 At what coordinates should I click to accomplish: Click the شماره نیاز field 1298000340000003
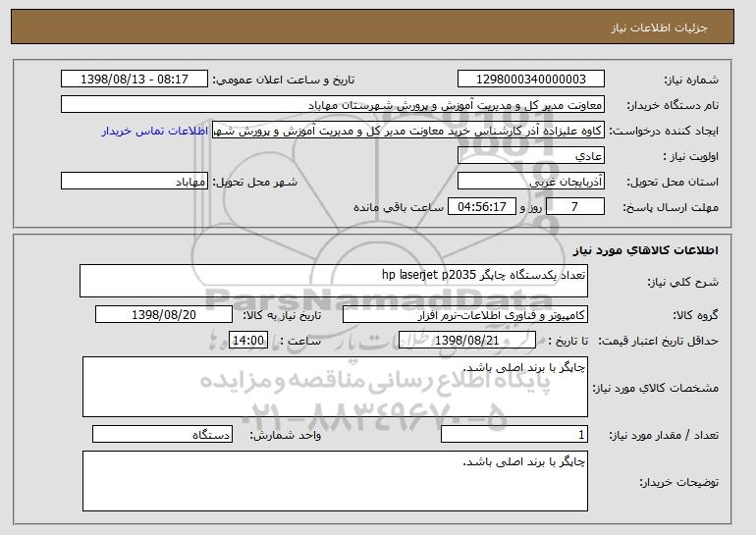(531, 80)
